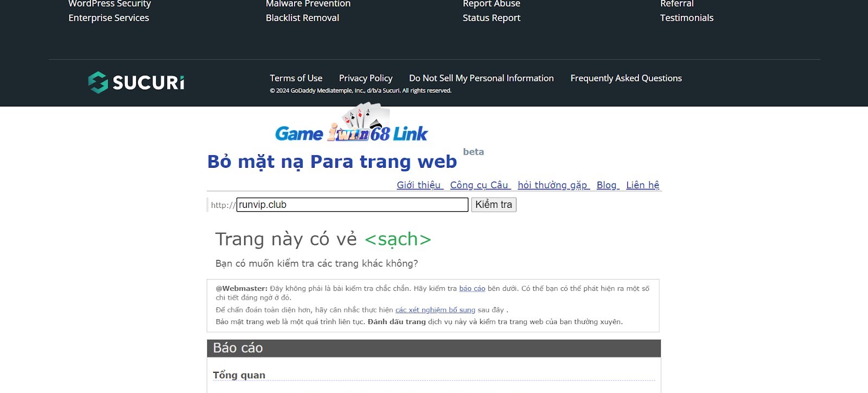The image size is (868, 393).
Task: Open Testimonials link
Action: point(687,18)
